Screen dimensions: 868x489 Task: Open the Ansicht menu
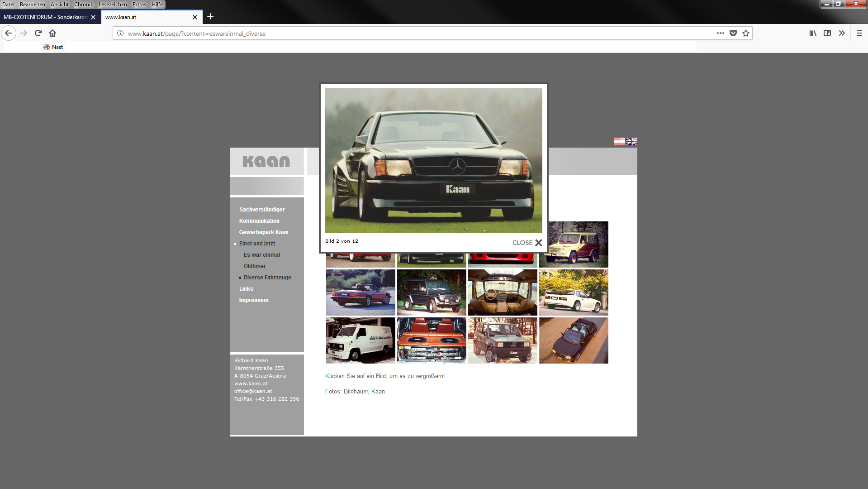(x=60, y=5)
